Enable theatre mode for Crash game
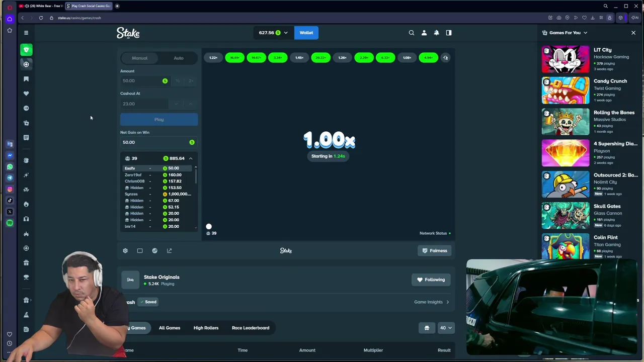The width and height of the screenshot is (644, 362). (x=140, y=250)
